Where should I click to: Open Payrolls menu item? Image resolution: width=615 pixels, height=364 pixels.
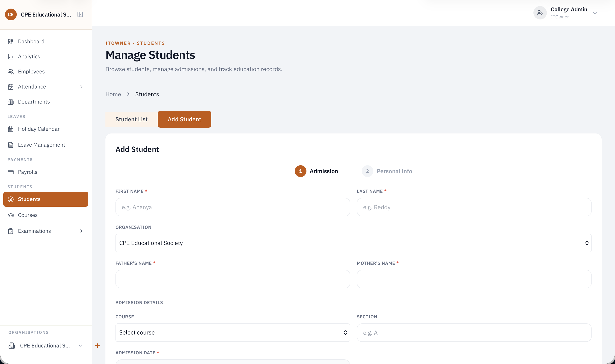(46, 172)
